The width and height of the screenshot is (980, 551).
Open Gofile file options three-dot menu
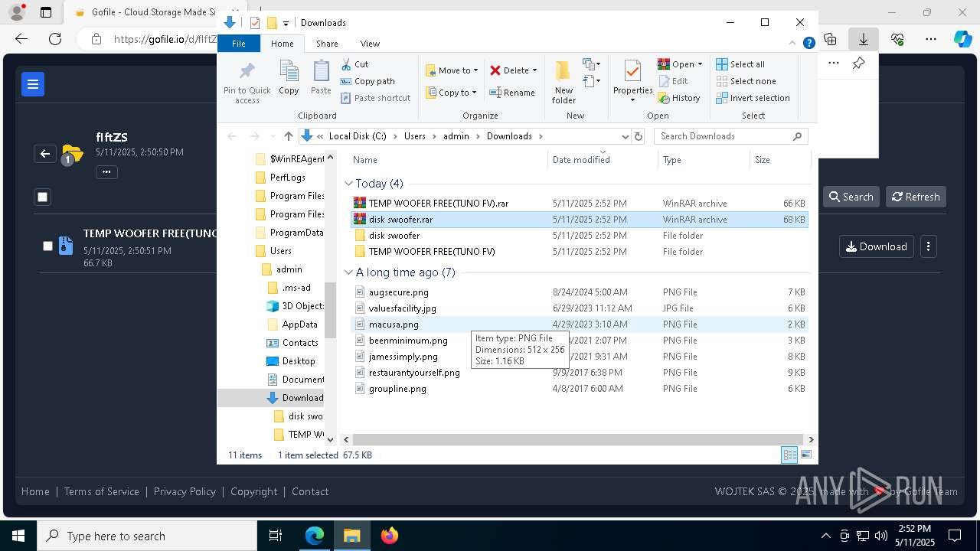928,246
